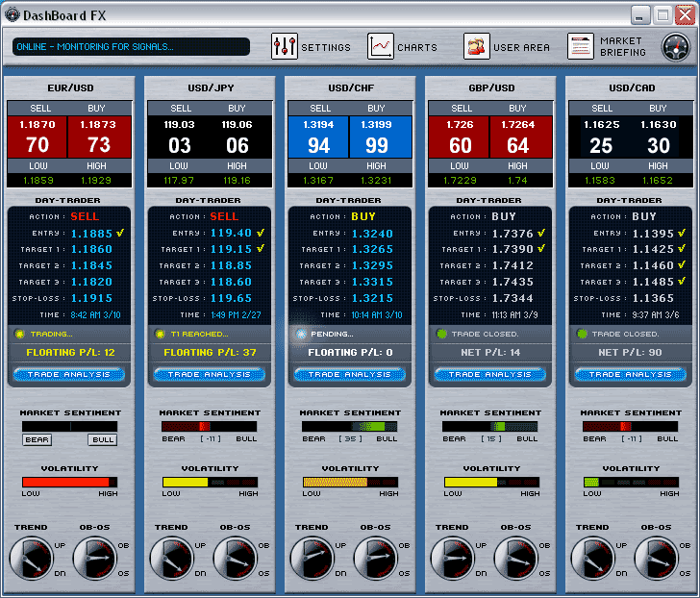Click the USD/JPY Target 1 checkmark
The height and width of the screenshot is (598, 700).
coord(261,248)
